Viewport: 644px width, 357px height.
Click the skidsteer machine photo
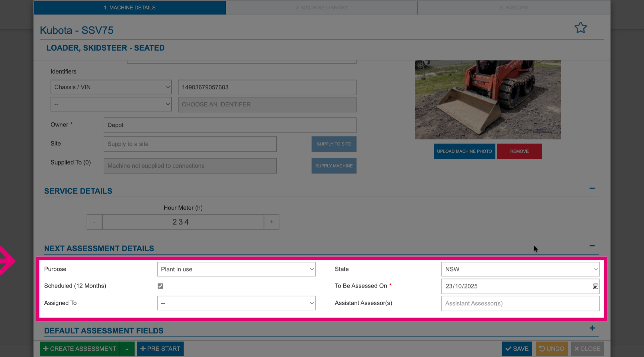[488, 100]
